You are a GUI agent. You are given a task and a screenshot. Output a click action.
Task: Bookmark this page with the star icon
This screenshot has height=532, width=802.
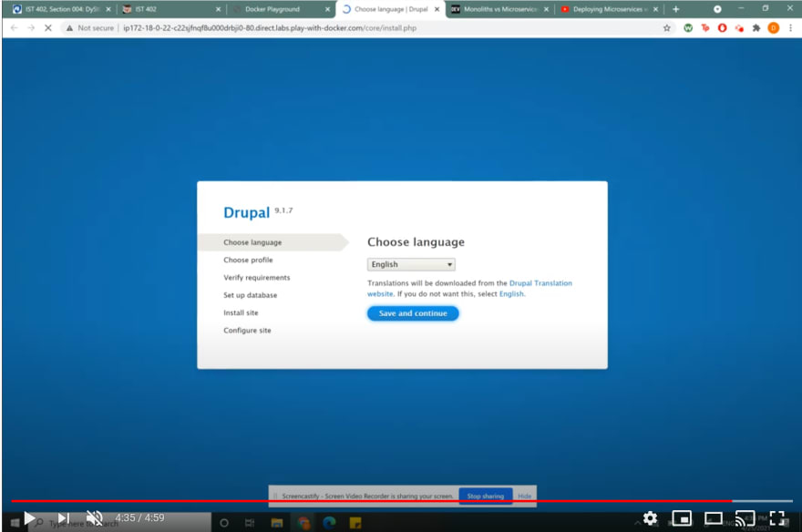(666, 28)
